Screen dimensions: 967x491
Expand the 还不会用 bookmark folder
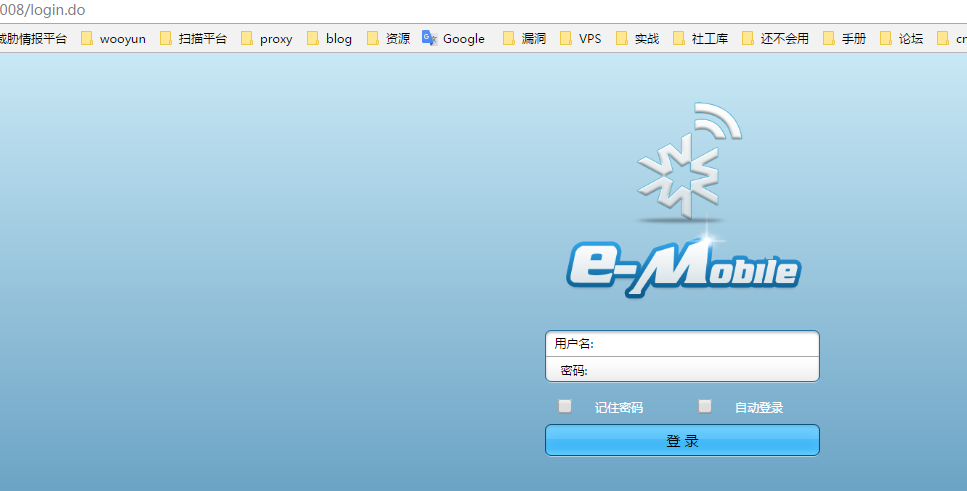(774, 39)
